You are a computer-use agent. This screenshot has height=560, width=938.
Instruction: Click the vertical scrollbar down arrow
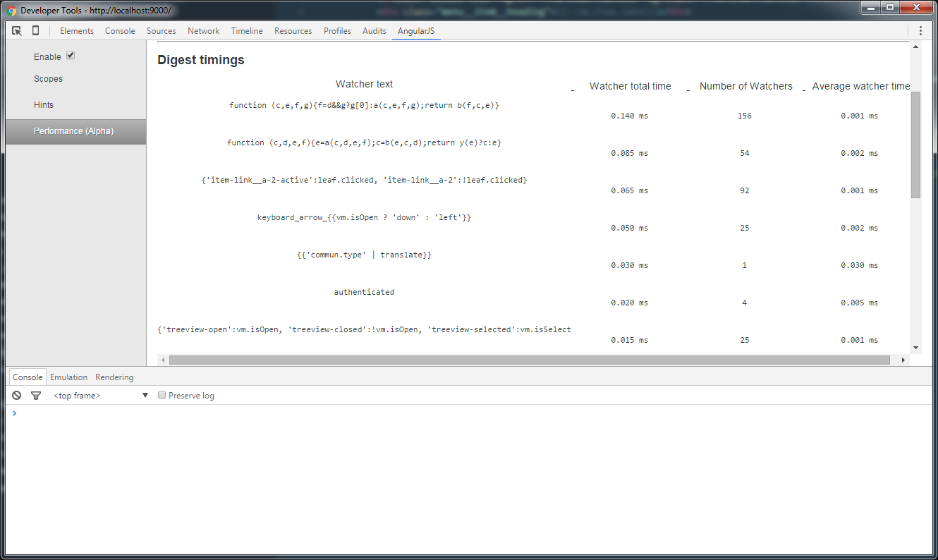915,347
